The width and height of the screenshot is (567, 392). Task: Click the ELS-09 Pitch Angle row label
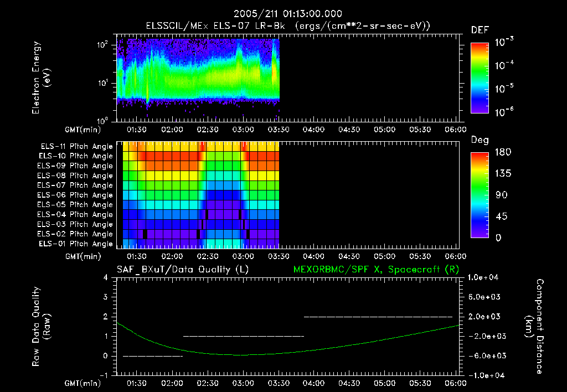[x=75, y=166]
